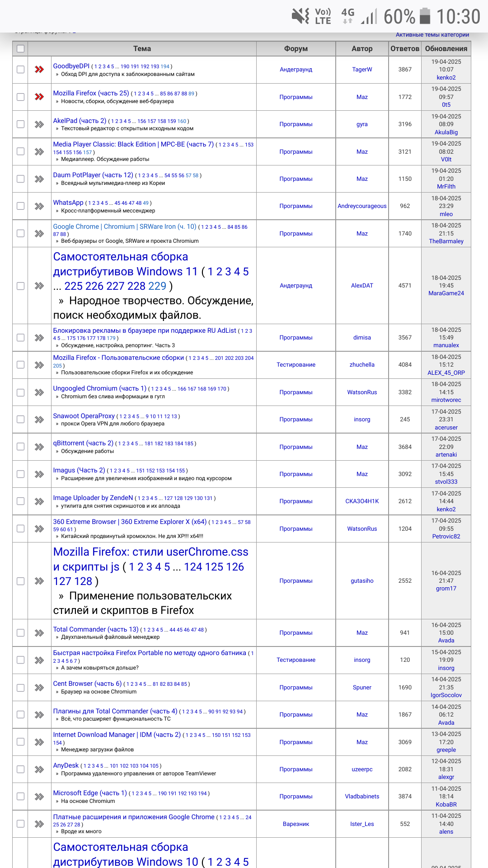Select the checkbox for WhatsApp topic
Viewport: 488px width, 868px height.
tap(20, 206)
